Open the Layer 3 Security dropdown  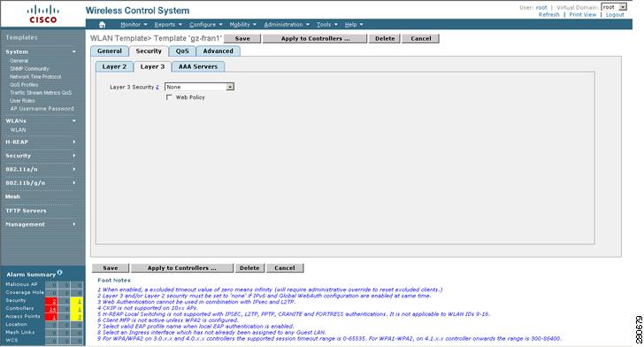point(199,87)
